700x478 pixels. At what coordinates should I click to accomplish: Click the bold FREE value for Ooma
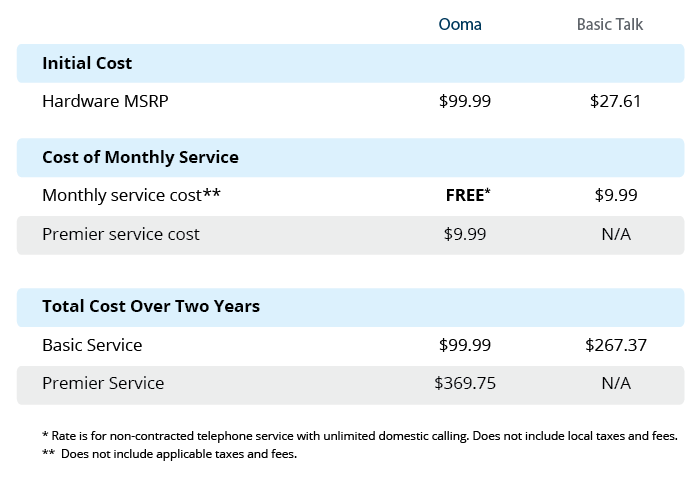point(465,196)
